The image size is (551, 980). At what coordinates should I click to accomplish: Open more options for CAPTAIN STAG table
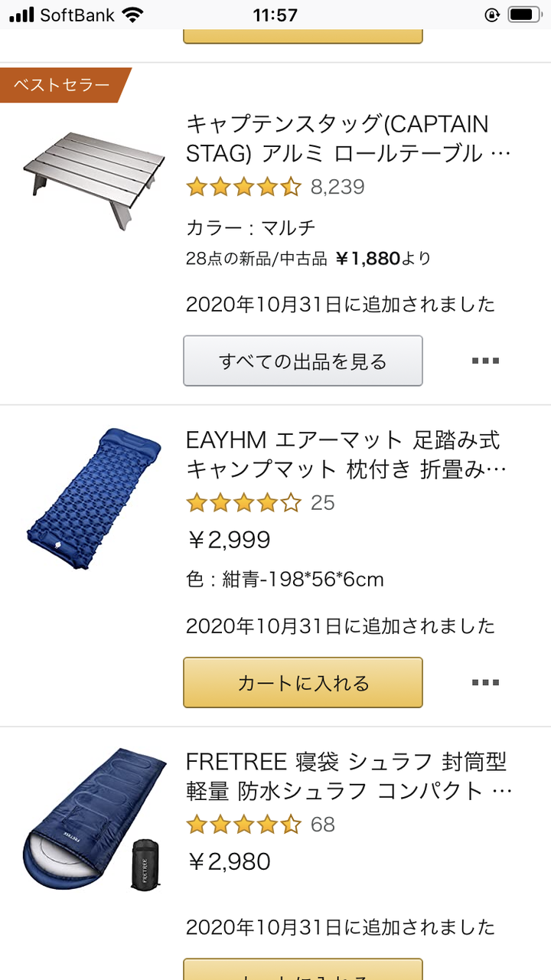tap(485, 361)
